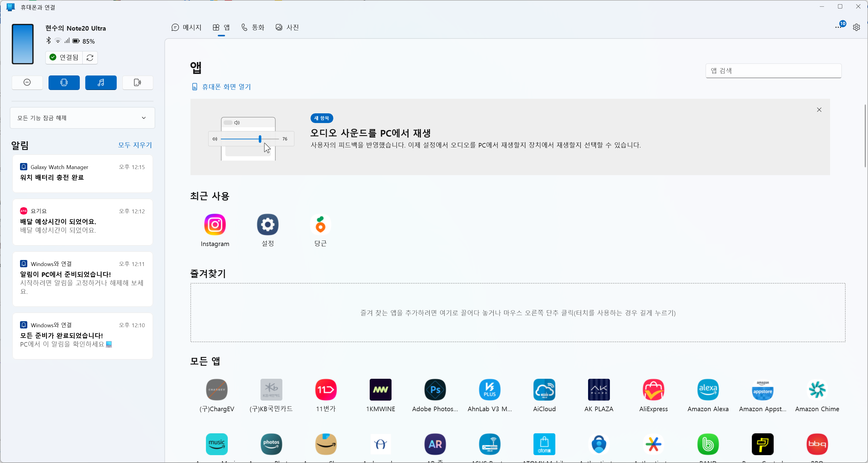Screen dimensions: 868x463
Task: Click 모두 지우기 to clear notifications
Action: [x=135, y=145]
